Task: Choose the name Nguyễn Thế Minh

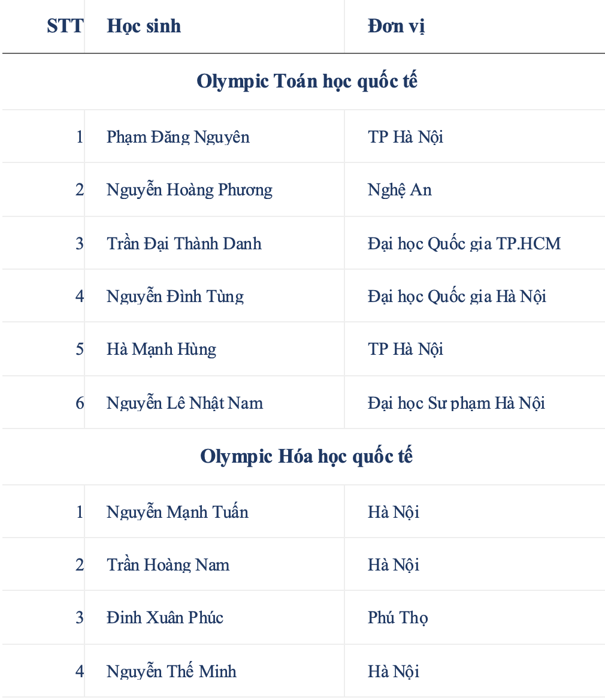Action: 171,671
